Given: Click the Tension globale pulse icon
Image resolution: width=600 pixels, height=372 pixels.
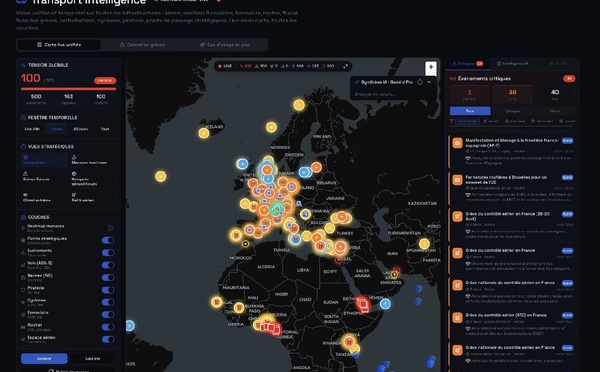Looking at the screenshot, I should tap(24, 65).
